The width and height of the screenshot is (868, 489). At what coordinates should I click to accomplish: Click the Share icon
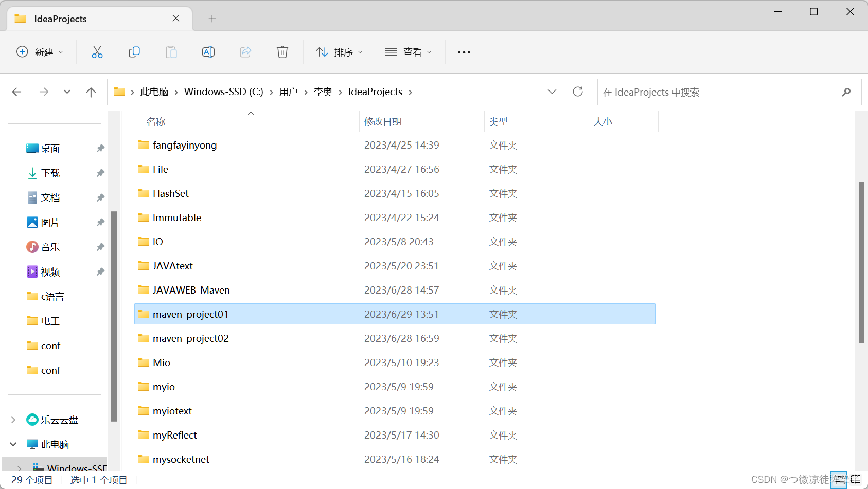[245, 52]
